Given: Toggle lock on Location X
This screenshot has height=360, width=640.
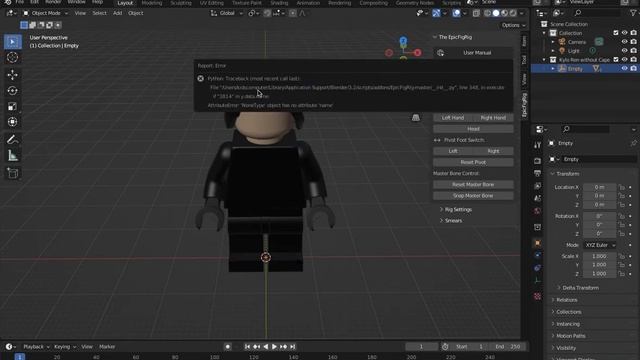Looking at the screenshot, I should (622, 187).
